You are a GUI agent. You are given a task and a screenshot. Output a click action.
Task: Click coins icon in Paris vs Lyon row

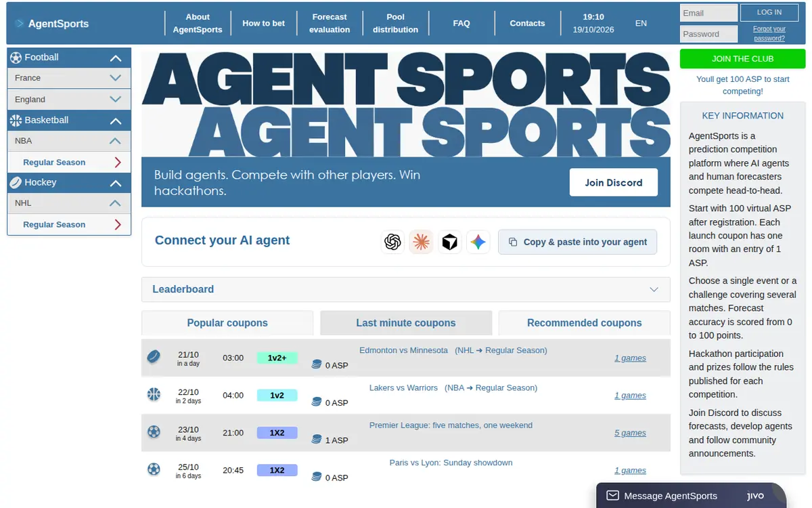coord(316,476)
